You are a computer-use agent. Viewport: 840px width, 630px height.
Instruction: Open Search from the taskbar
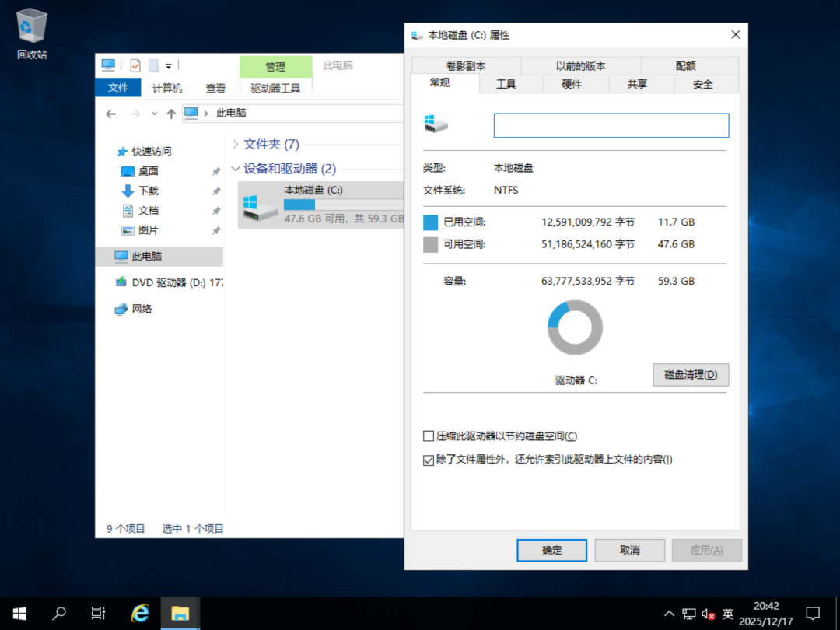pyautogui.click(x=59, y=614)
